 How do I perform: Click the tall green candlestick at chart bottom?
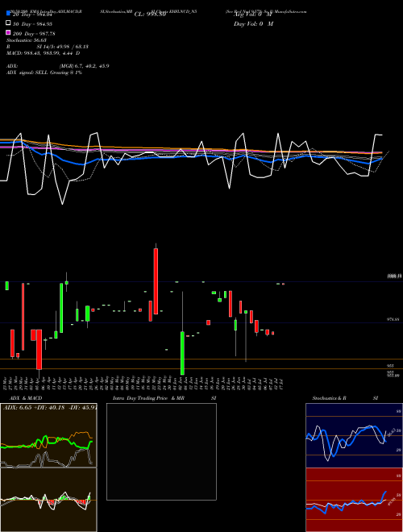coord(182,353)
